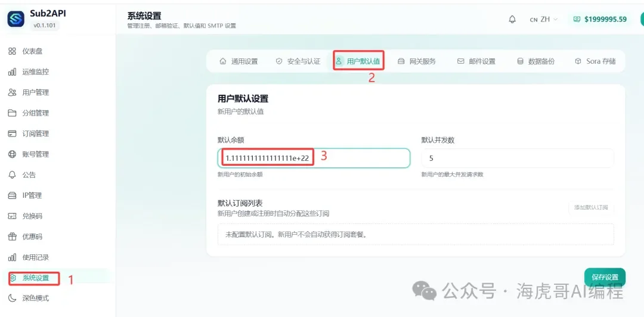Open the notification bell icon
The height and width of the screenshot is (317, 644).
pos(512,19)
